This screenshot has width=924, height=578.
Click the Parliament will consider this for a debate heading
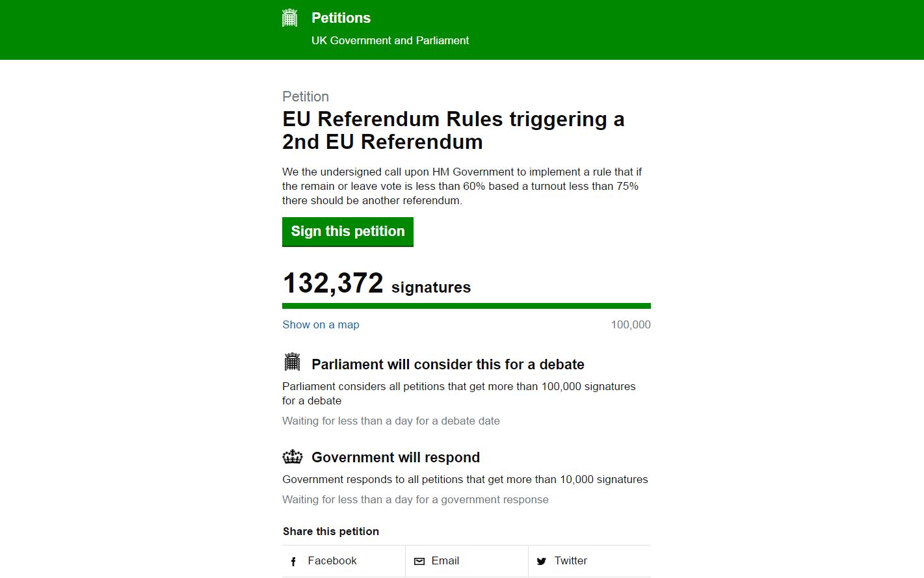448,364
